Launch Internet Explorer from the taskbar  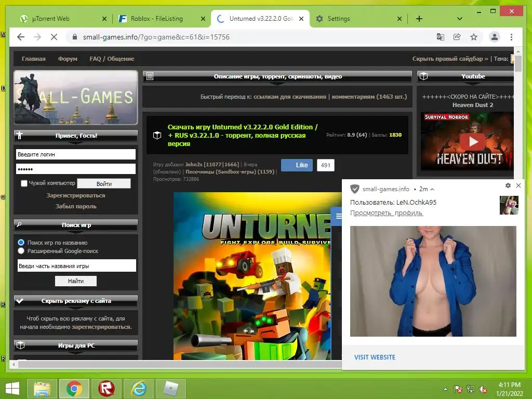coord(139,389)
